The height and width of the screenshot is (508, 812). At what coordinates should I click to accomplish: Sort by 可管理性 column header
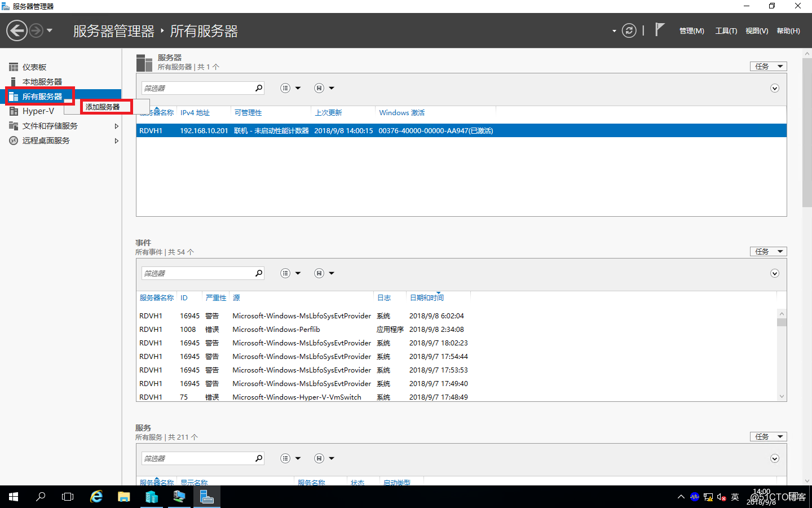(x=248, y=113)
